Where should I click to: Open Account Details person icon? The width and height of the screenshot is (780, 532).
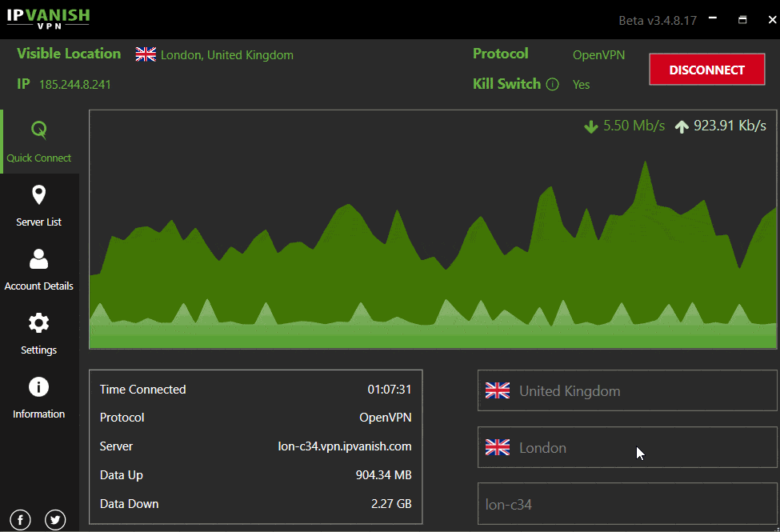click(x=39, y=258)
